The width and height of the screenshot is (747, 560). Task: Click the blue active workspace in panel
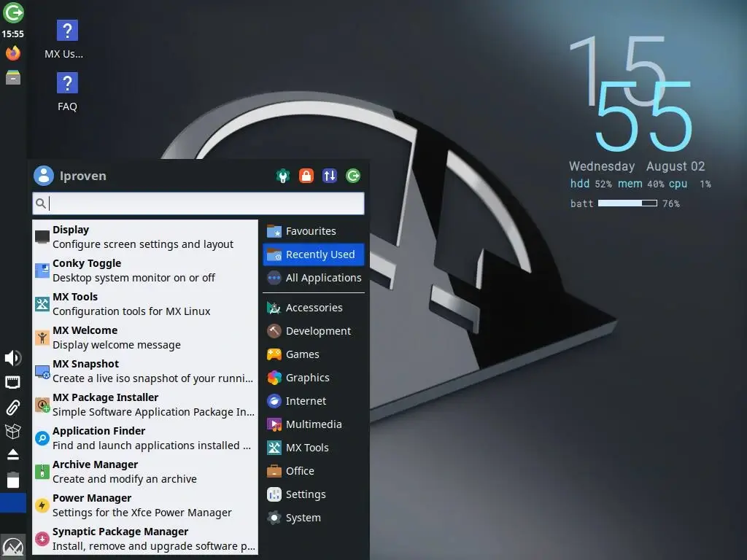pyautogui.click(x=13, y=503)
